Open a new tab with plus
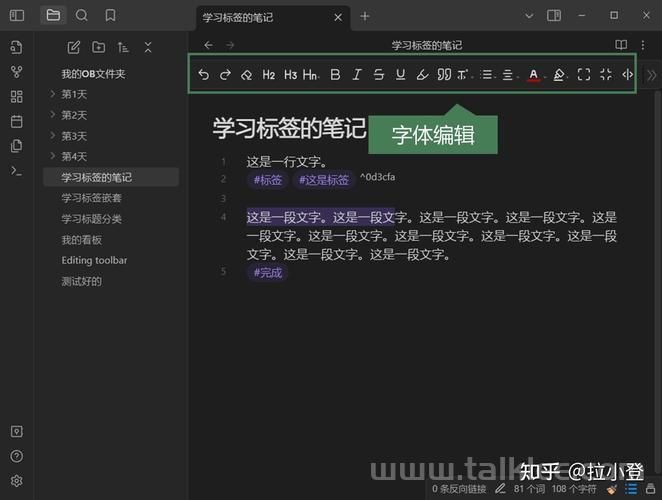 (365, 16)
